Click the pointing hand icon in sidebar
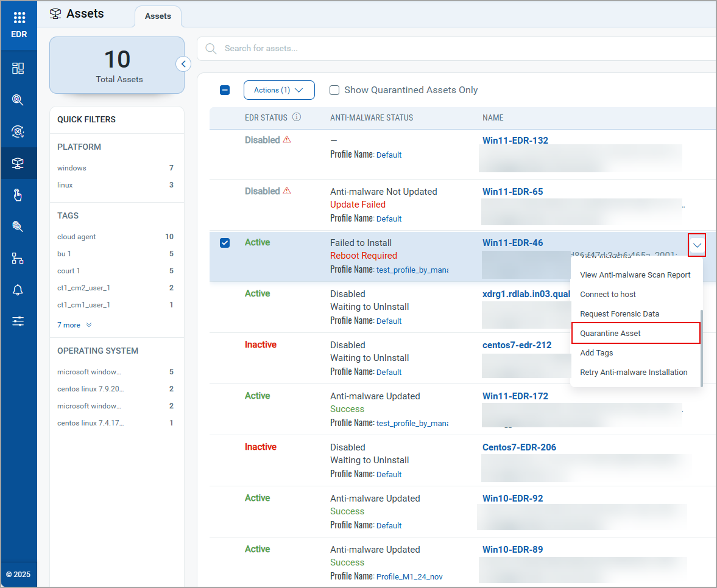This screenshot has height=588, width=717. pos(18,195)
